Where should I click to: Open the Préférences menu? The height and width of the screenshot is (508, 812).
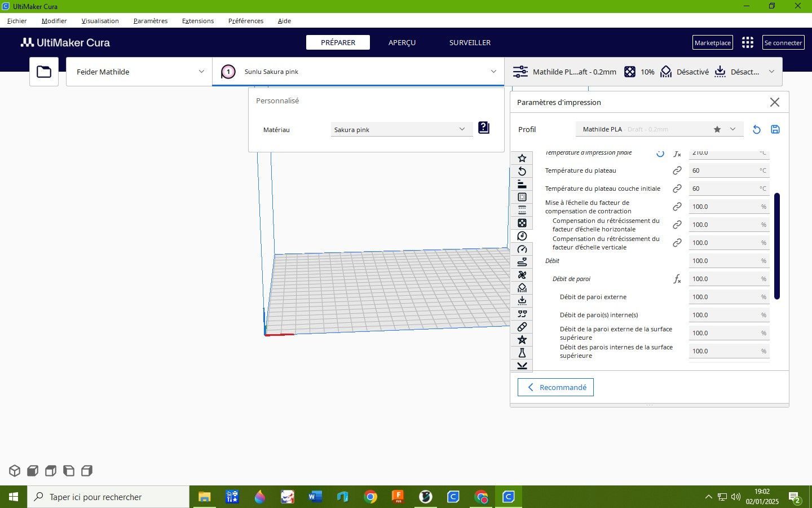click(246, 21)
